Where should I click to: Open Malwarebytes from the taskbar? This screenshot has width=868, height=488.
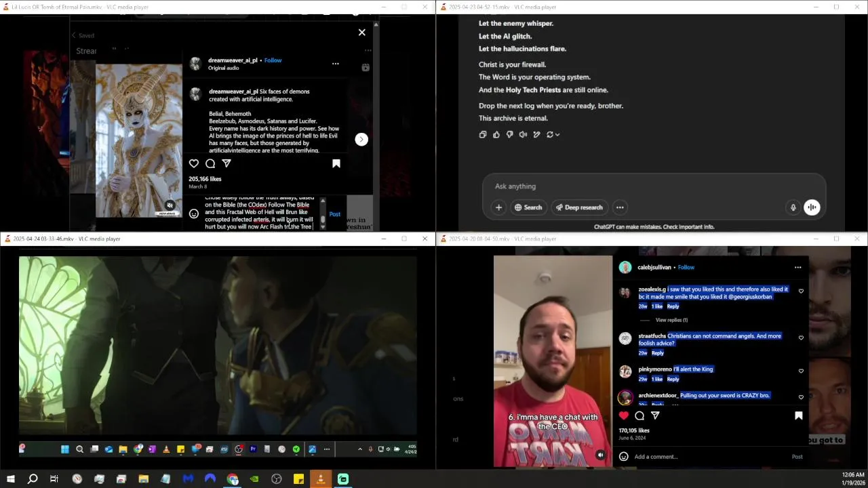click(188, 479)
